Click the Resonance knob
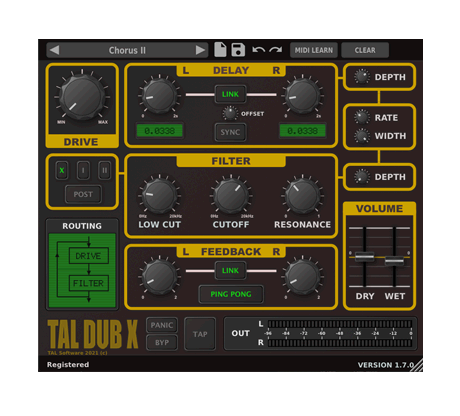The width and height of the screenshot is (460, 416). [x=302, y=196]
